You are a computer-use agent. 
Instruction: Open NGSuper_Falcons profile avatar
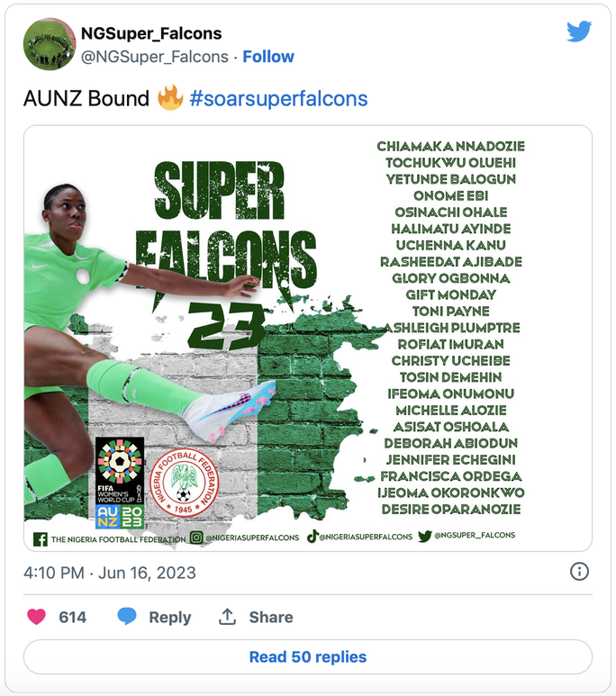(49, 44)
